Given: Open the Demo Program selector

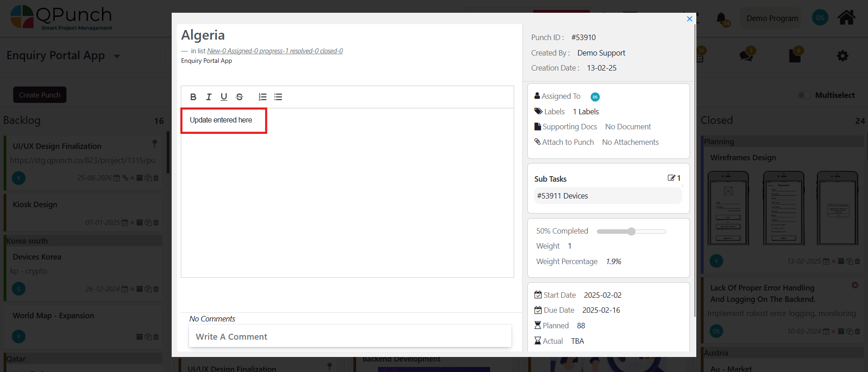Looking at the screenshot, I should pos(771,18).
